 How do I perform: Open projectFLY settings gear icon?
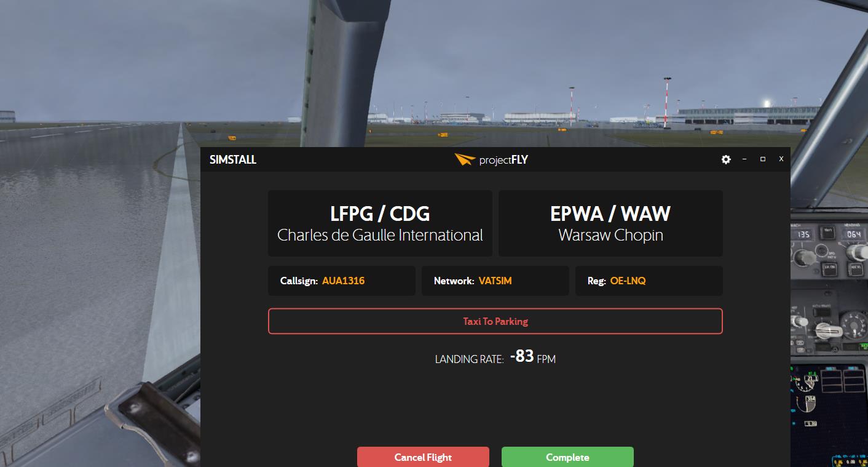pos(726,159)
